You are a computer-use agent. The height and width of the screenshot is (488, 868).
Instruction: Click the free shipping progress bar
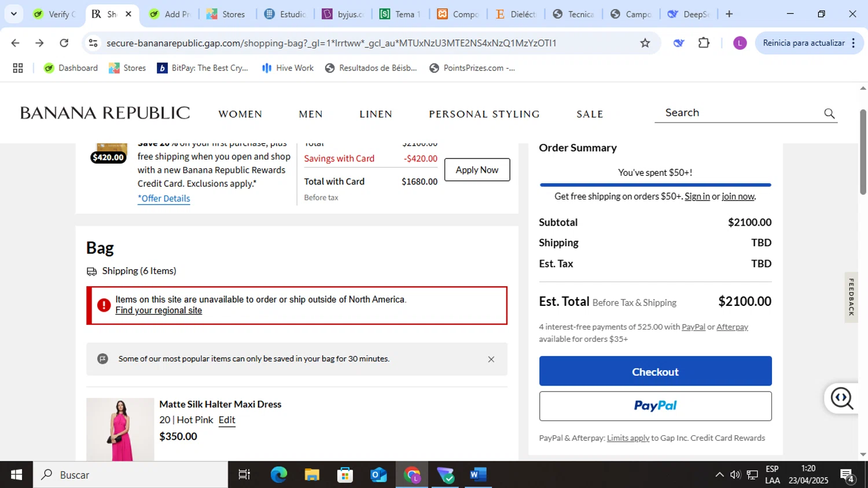655,185
